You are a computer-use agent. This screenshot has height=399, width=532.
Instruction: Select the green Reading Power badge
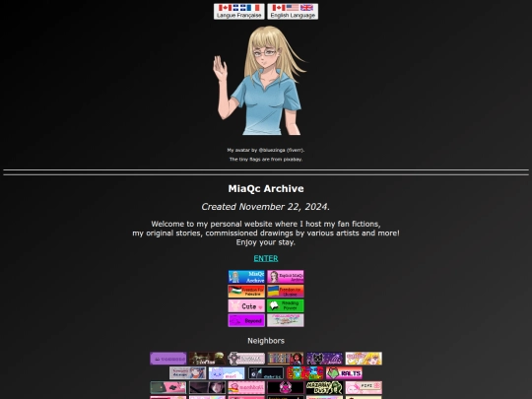pyautogui.click(x=286, y=306)
